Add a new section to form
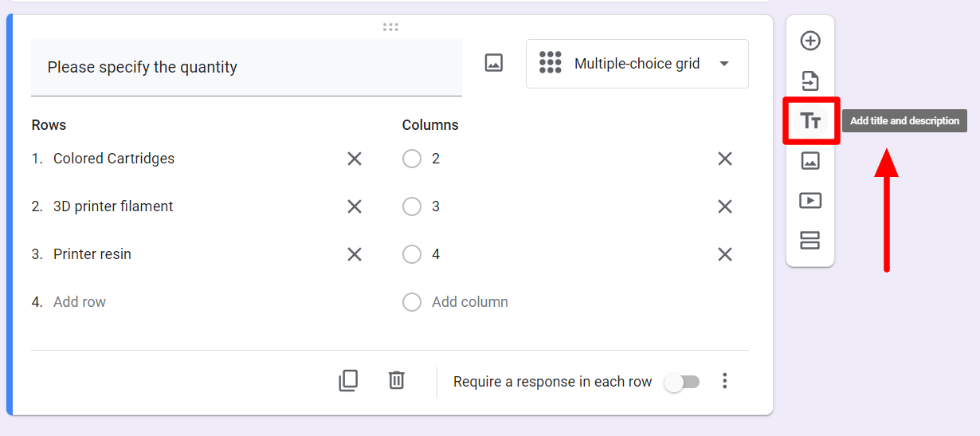 (810, 240)
